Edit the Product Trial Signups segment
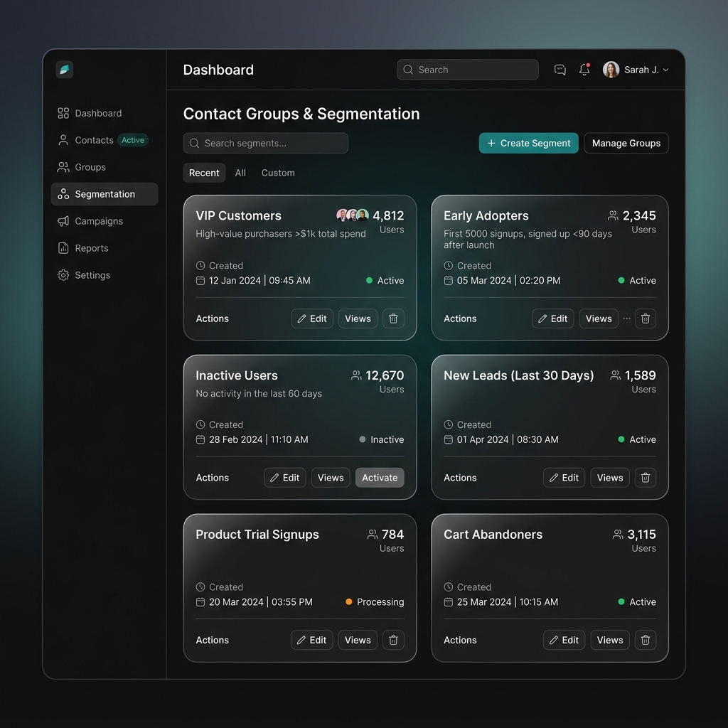728x728 pixels. (312, 641)
